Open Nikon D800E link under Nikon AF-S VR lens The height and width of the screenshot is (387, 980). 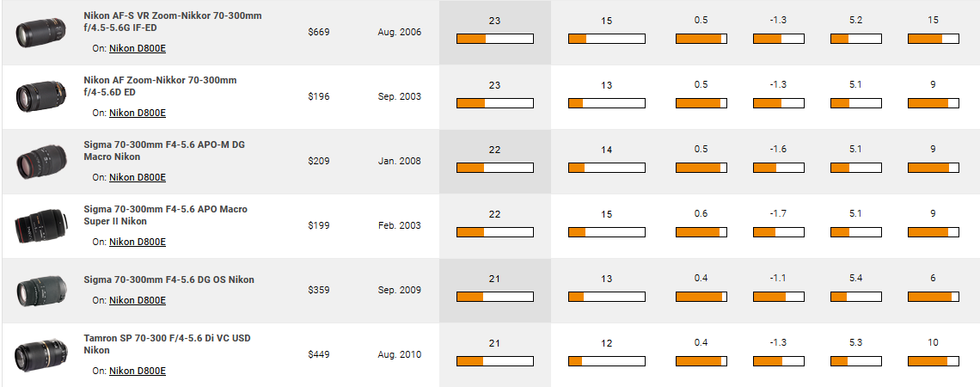[138, 48]
